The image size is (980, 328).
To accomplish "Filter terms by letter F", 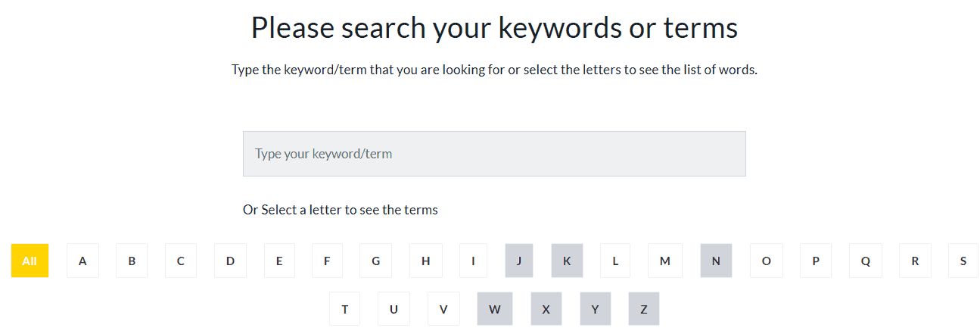I will [327, 261].
